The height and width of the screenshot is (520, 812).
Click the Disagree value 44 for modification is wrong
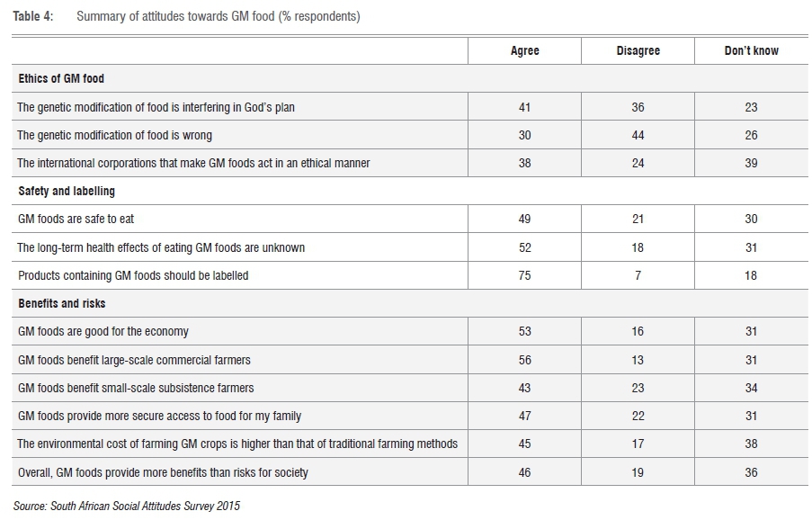coord(638,135)
